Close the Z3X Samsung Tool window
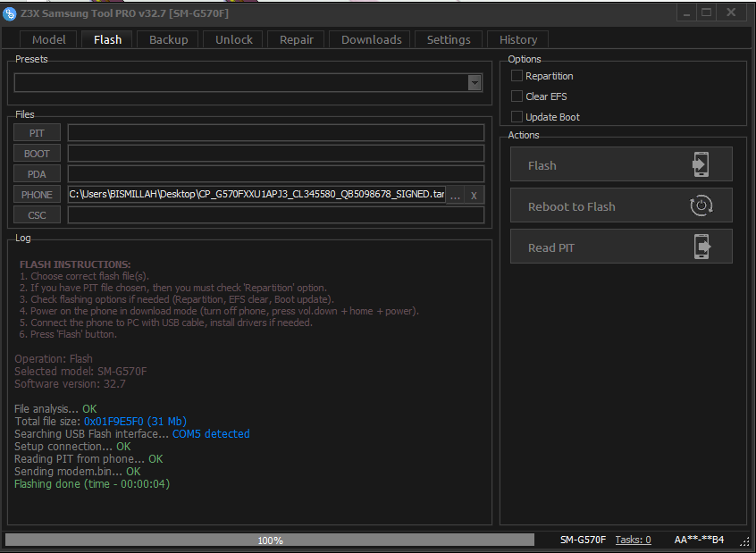Viewport: 756px width, 553px height. (x=731, y=13)
